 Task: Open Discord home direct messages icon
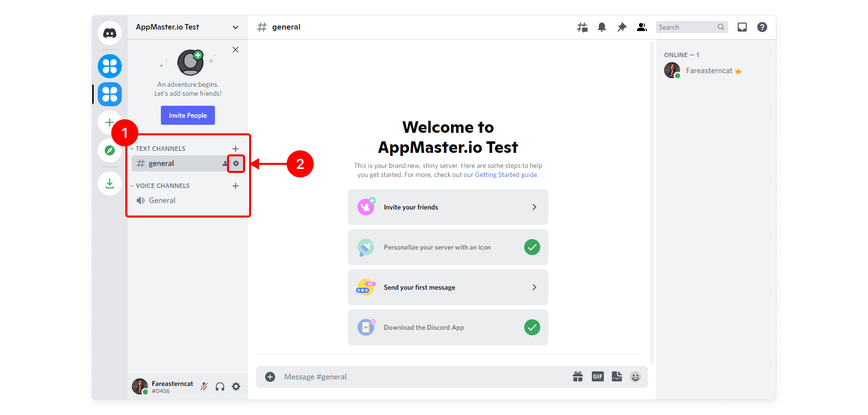(x=110, y=33)
